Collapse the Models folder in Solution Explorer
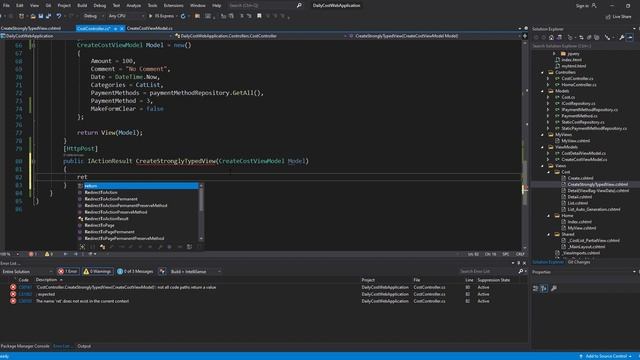Image resolution: width=640 pixels, height=360 pixels. coord(542,91)
